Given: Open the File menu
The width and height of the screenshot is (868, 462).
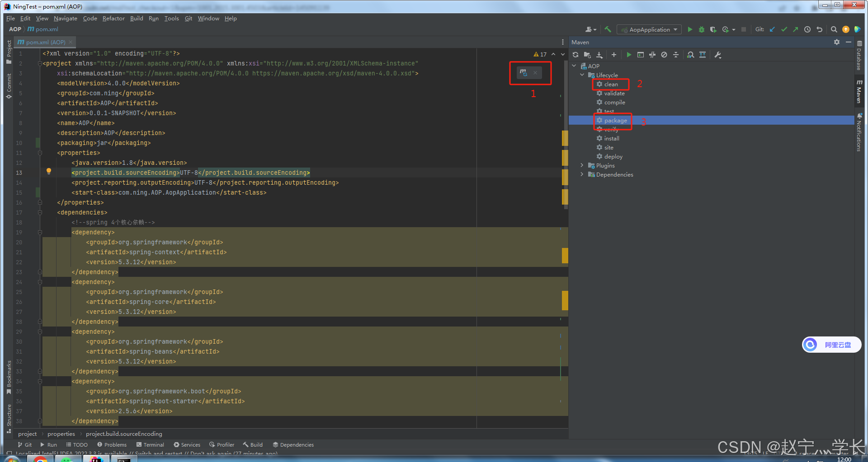Looking at the screenshot, I should pos(10,19).
